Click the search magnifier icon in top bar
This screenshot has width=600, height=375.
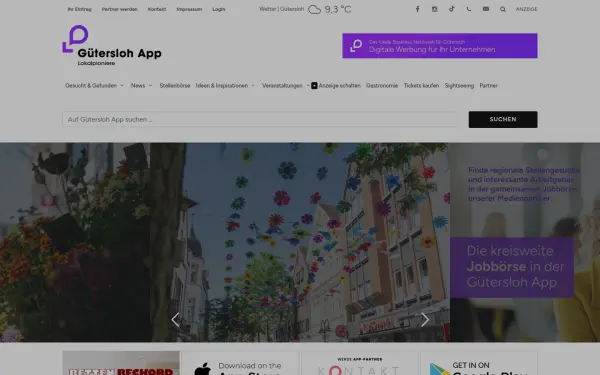(x=503, y=9)
